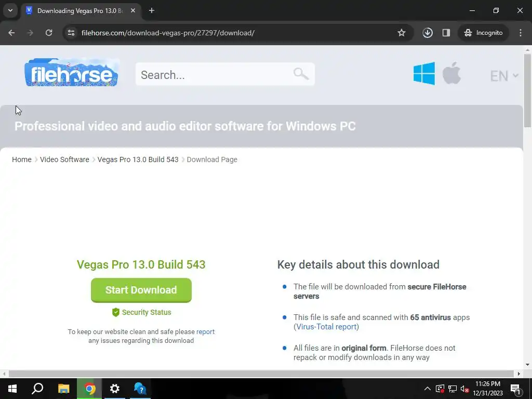The height and width of the screenshot is (399, 532).
Task: Toggle the Chrome side panel
Action: [x=446, y=33]
